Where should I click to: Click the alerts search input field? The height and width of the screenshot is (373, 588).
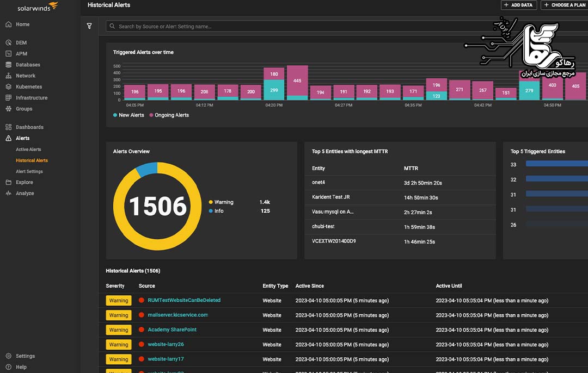(x=272, y=26)
